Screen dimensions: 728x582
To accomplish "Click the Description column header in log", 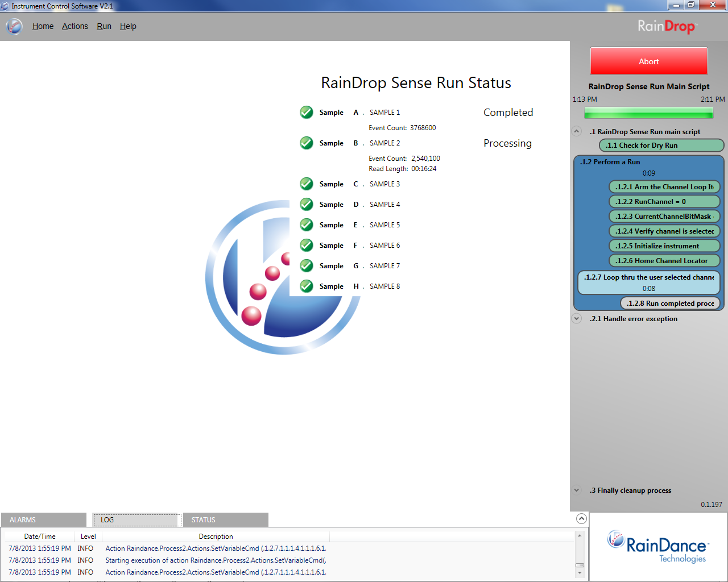I will pyautogui.click(x=216, y=537).
